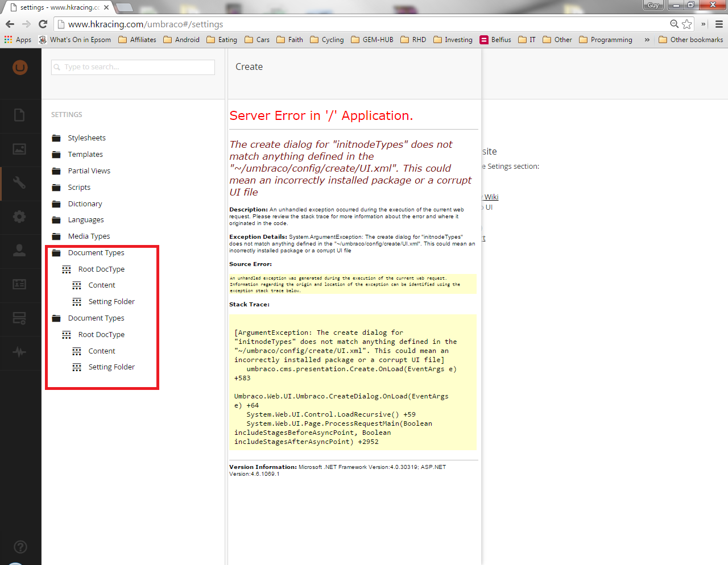Click the SETTINGS section header
Image resolution: width=728 pixels, height=565 pixels.
pos(67,115)
